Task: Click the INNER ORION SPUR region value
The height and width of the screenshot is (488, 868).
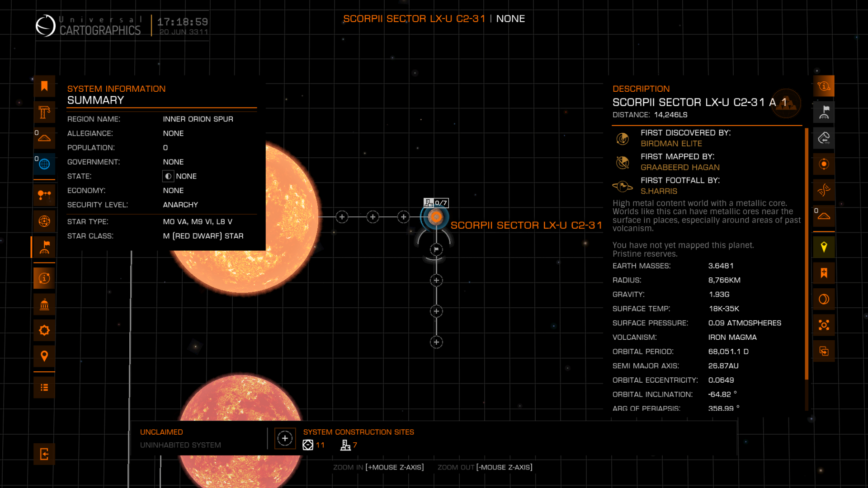Action: click(x=198, y=119)
